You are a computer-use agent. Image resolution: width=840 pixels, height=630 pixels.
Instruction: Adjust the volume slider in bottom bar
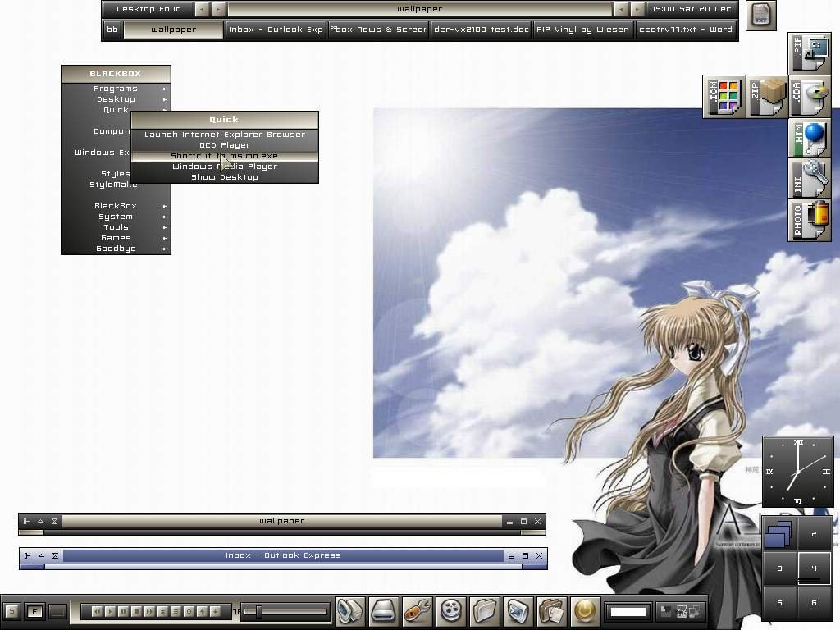tap(259, 611)
